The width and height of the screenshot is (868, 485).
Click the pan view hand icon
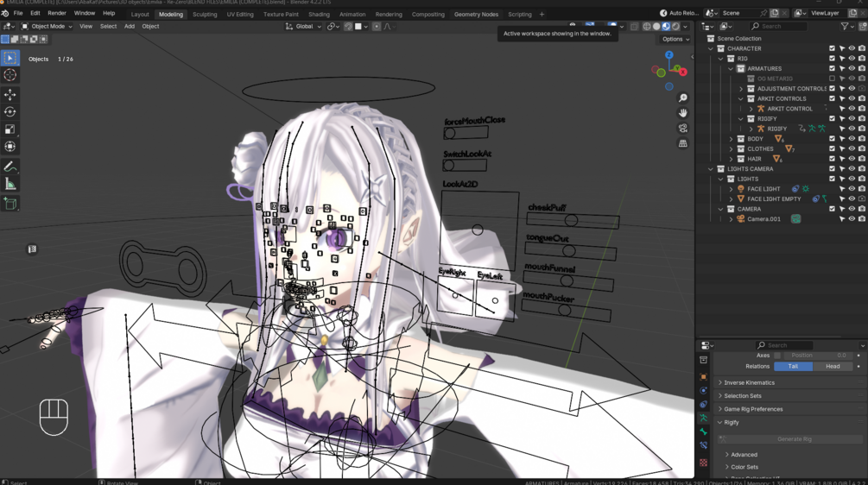683,113
